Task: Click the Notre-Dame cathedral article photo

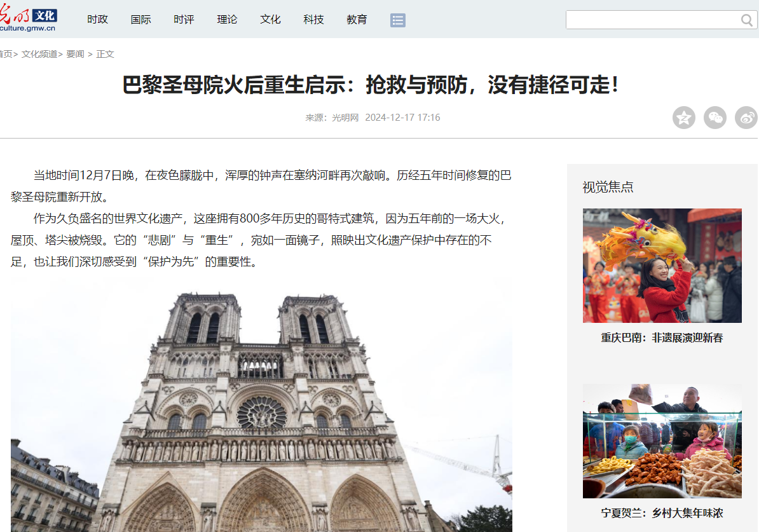Action: [x=261, y=407]
